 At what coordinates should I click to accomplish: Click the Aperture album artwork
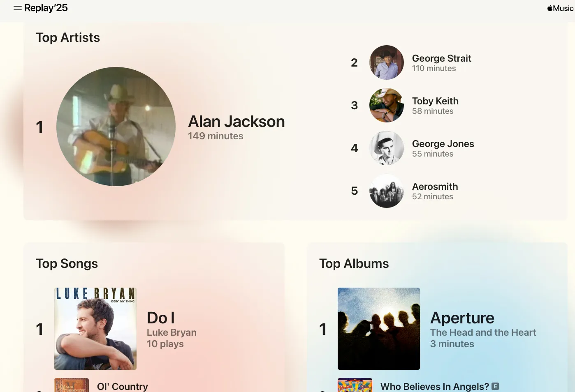(378, 328)
